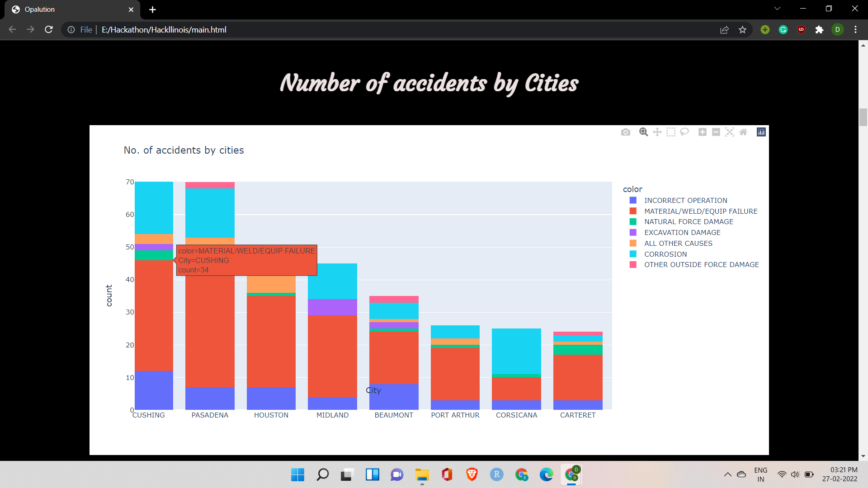Open the Chrome three-dot menu
Image resolution: width=868 pixels, height=488 pixels.
coord(855,29)
